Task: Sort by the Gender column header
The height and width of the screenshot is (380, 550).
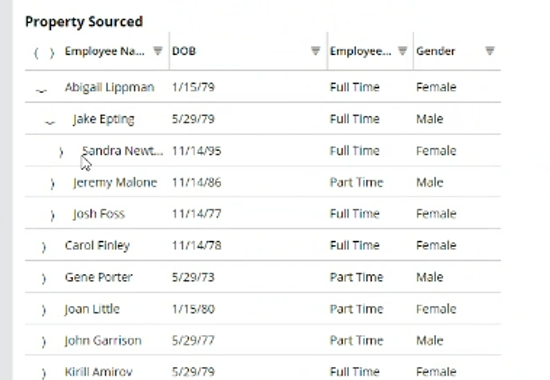Action: point(435,51)
